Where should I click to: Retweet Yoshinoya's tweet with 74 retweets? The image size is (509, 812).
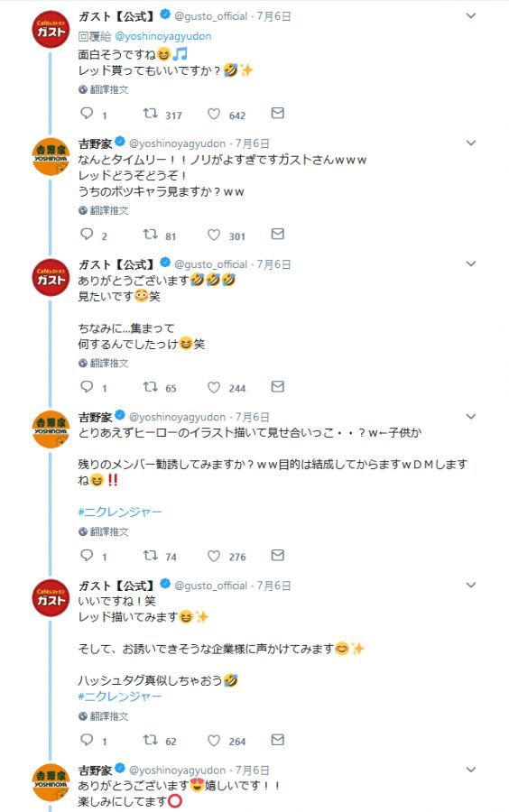tap(151, 556)
